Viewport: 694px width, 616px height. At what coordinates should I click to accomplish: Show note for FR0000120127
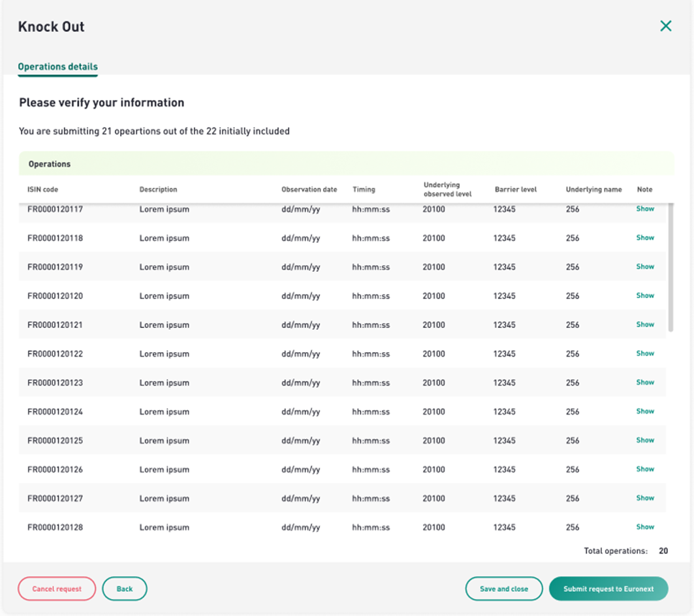(645, 498)
